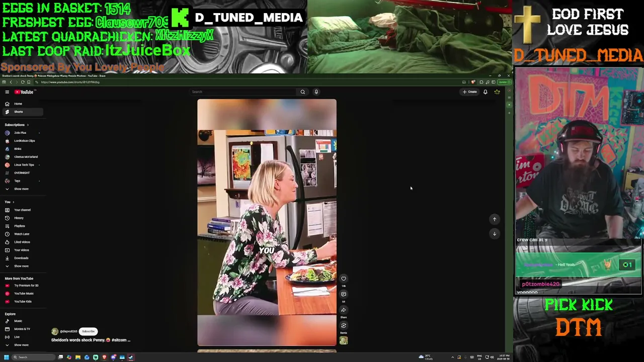Open the Windows Start menu

click(x=7, y=357)
